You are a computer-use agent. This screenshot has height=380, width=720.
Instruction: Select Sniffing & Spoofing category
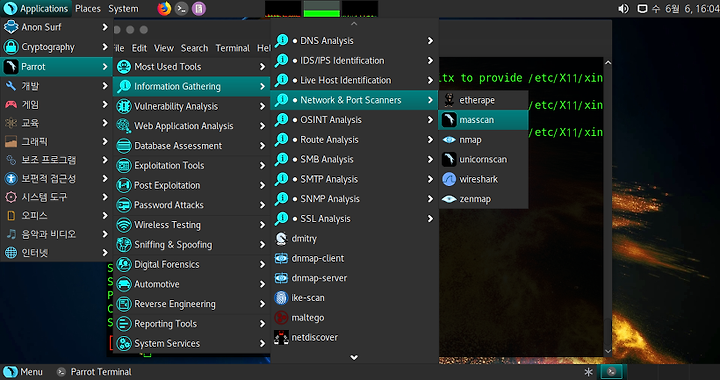click(191, 245)
